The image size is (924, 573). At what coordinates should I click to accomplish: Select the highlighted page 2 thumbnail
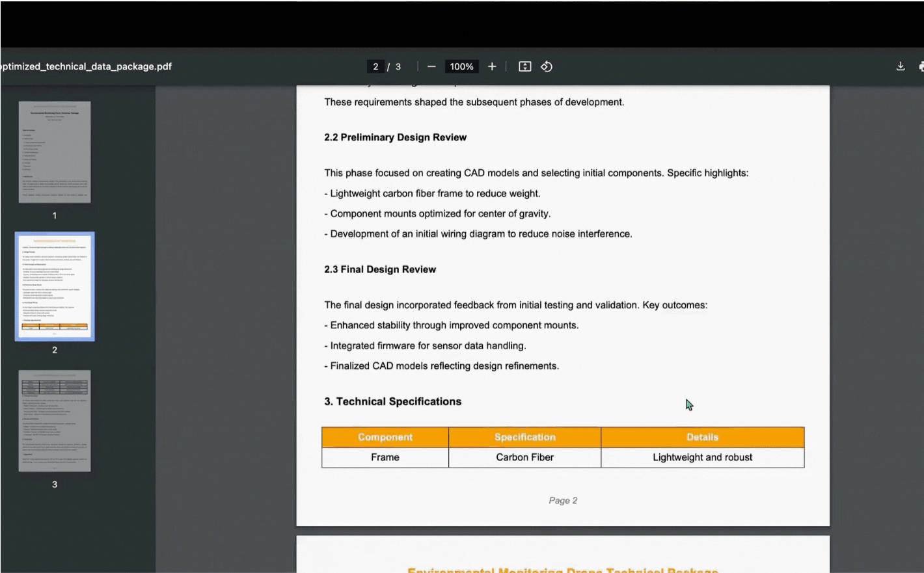point(55,286)
